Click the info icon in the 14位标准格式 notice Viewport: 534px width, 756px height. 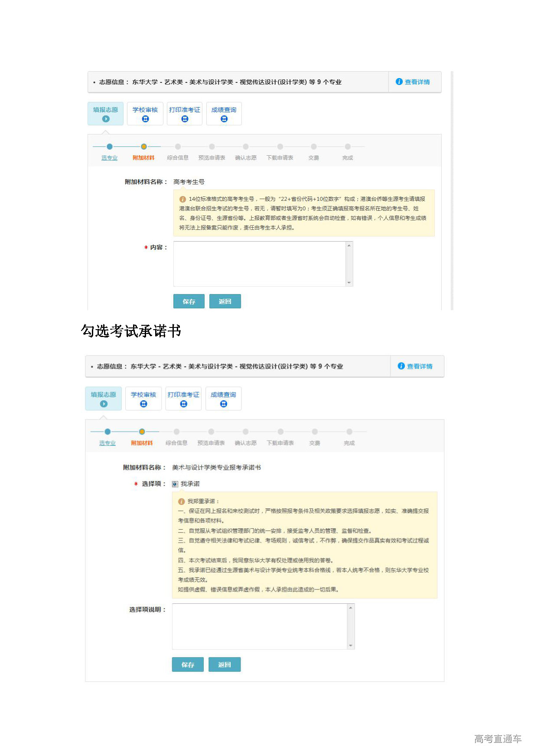[x=182, y=199]
